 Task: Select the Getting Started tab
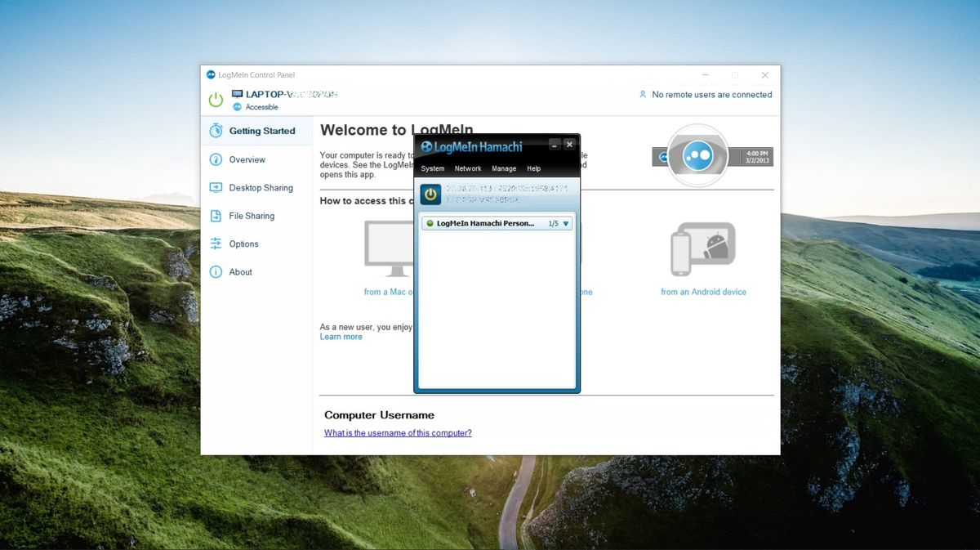point(256,131)
